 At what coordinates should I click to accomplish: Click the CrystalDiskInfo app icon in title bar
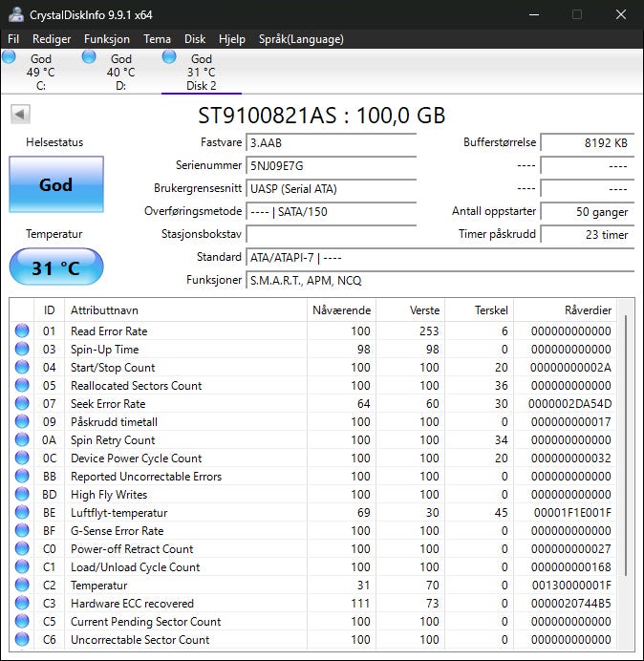click(x=16, y=14)
